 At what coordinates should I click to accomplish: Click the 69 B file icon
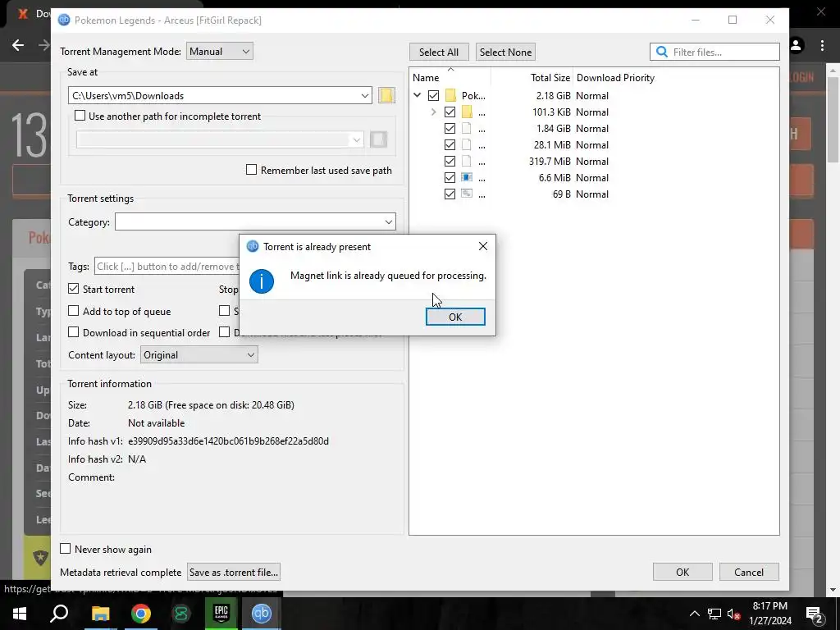coord(467,194)
